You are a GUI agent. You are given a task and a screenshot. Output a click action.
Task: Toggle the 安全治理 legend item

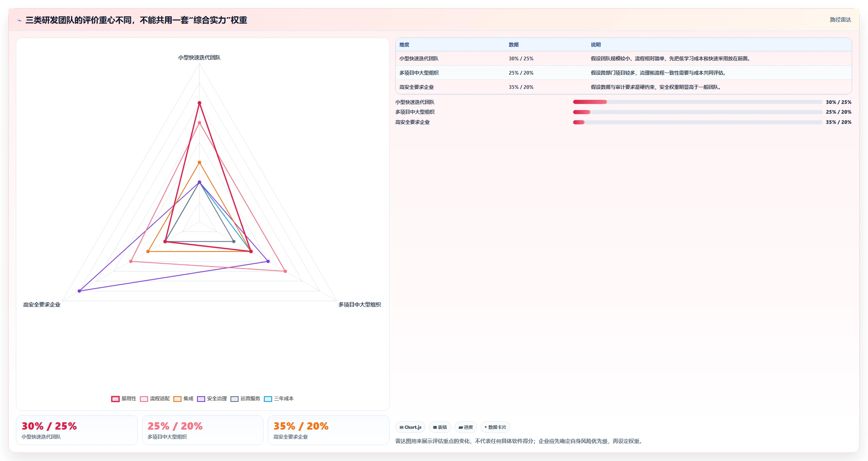click(212, 399)
